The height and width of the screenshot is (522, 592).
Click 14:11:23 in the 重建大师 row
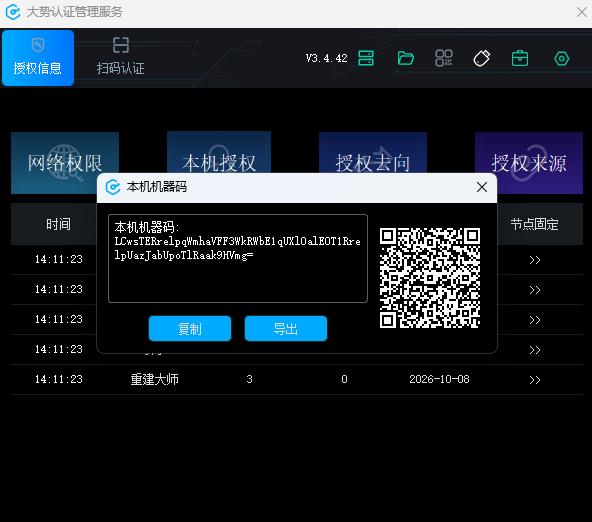click(59, 379)
